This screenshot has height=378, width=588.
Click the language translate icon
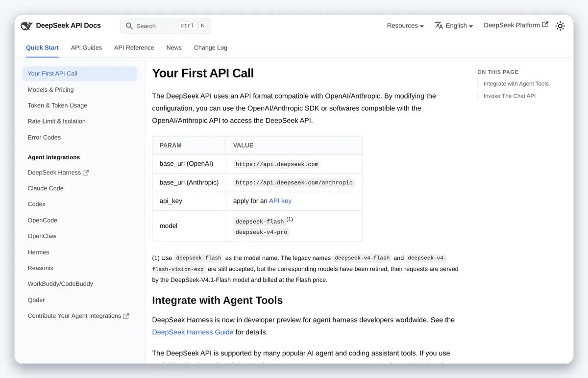coord(439,25)
